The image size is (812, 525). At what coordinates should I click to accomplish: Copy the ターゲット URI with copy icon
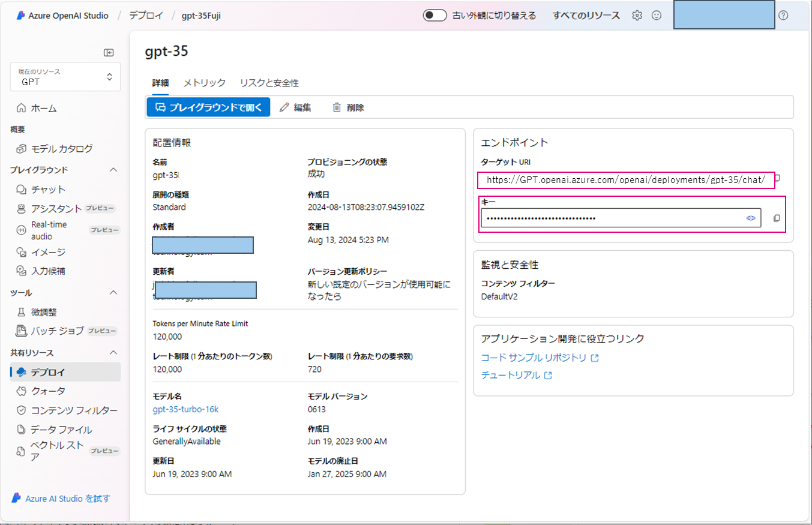777,179
